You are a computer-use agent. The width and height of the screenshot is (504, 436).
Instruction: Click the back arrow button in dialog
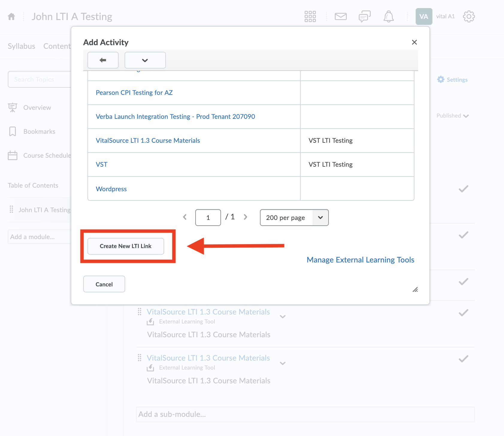[x=103, y=60]
